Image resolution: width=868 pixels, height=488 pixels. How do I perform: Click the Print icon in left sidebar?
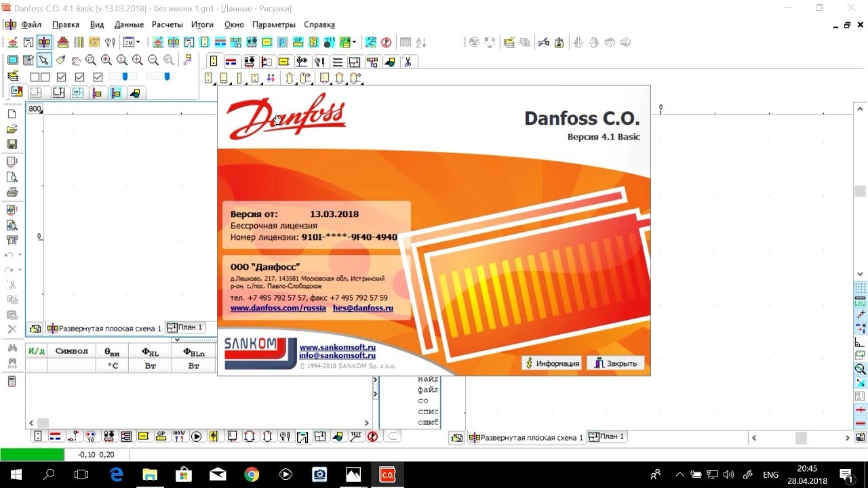[12, 192]
